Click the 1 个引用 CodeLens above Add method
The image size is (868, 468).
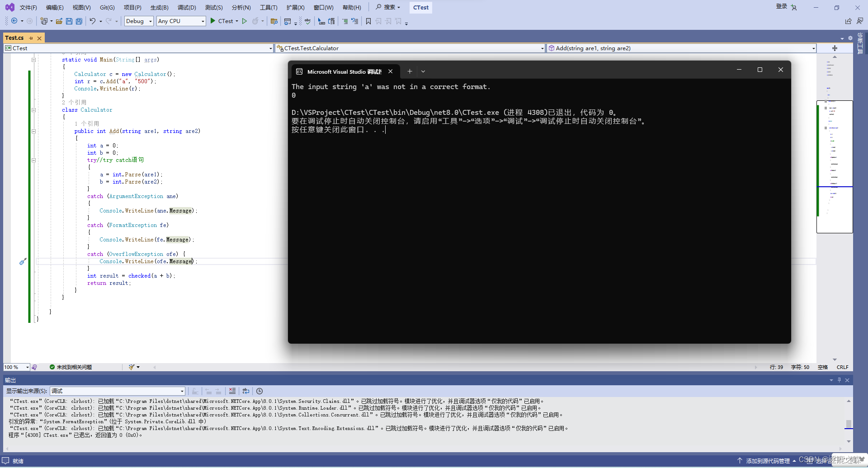click(87, 123)
